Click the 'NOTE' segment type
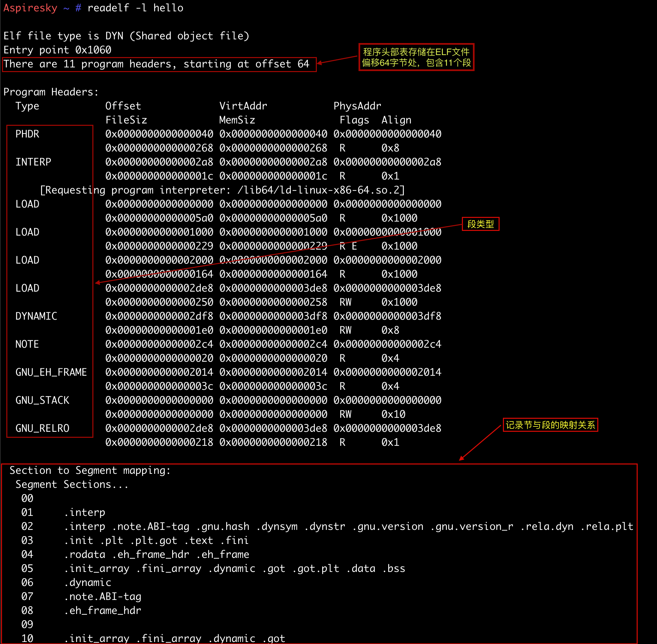 pyautogui.click(x=27, y=344)
